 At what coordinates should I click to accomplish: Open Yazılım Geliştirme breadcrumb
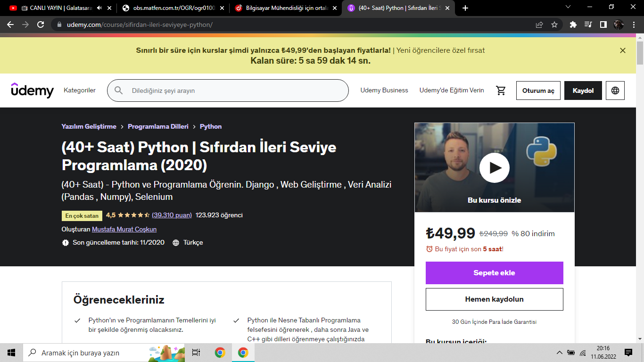pyautogui.click(x=89, y=126)
